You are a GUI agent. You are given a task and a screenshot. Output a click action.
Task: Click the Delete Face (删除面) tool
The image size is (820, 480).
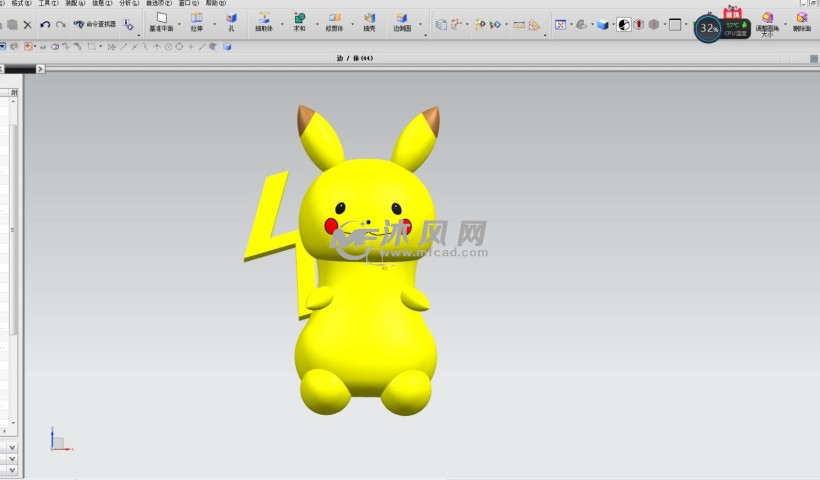[802, 22]
